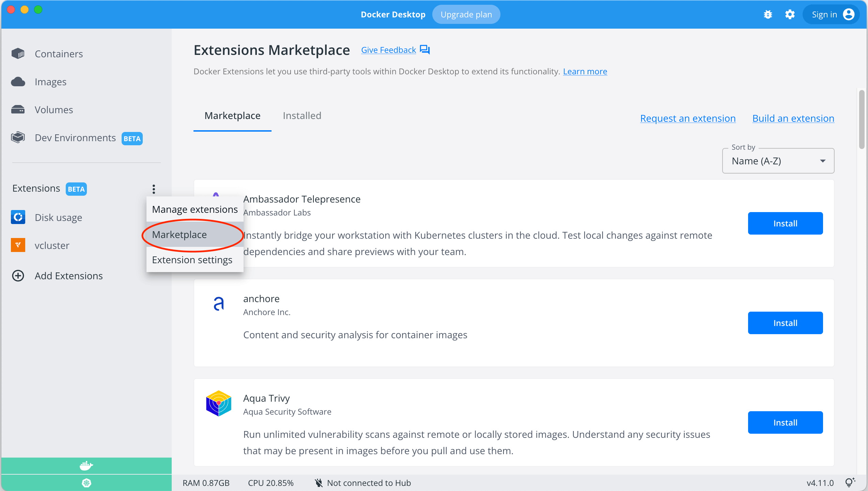
Task: Select the Images section
Action: [50, 81]
